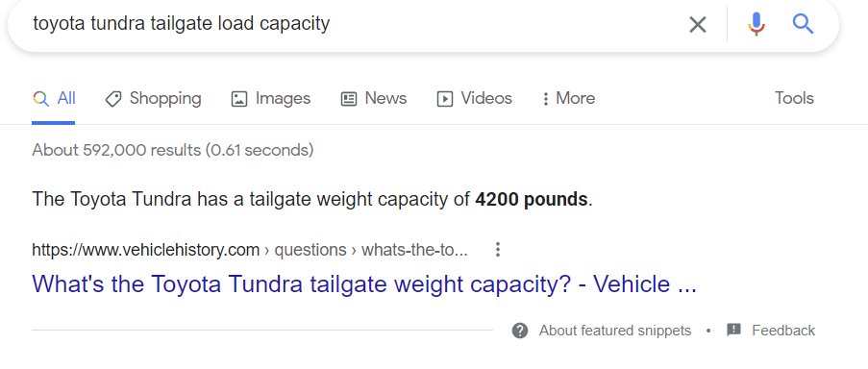Open the Tundra tailgate weight capacity result

click(364, 283)
